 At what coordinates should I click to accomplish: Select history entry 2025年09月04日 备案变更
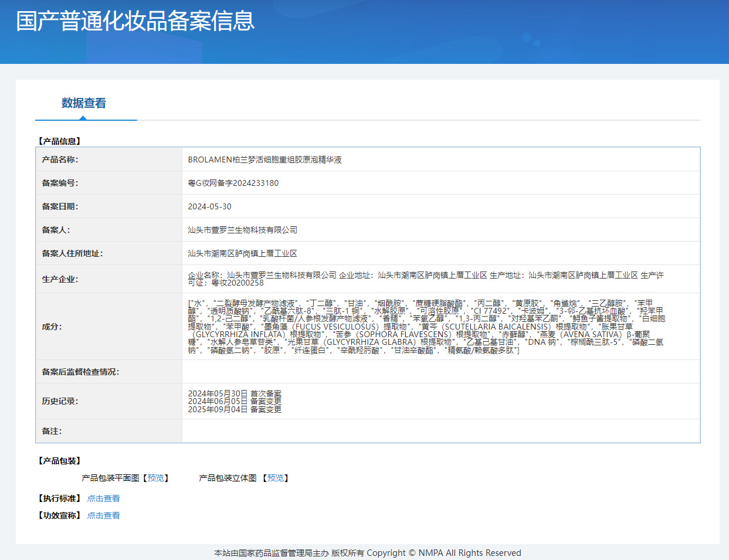coord(235,409)
